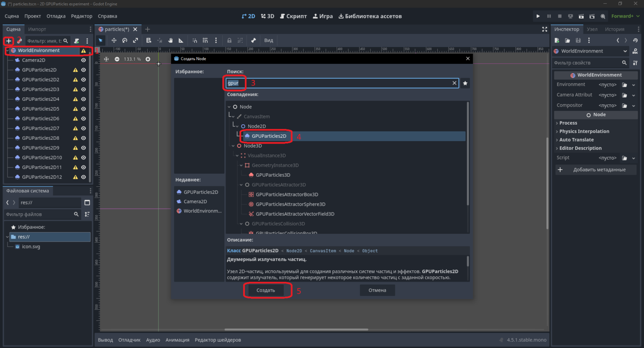Hide the GPUParticles2D3 node

point(83,89)
